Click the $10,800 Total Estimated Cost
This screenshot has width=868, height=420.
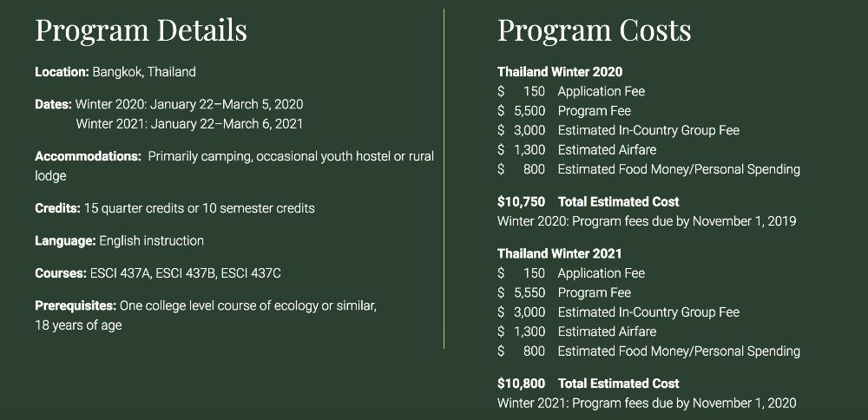588,384
